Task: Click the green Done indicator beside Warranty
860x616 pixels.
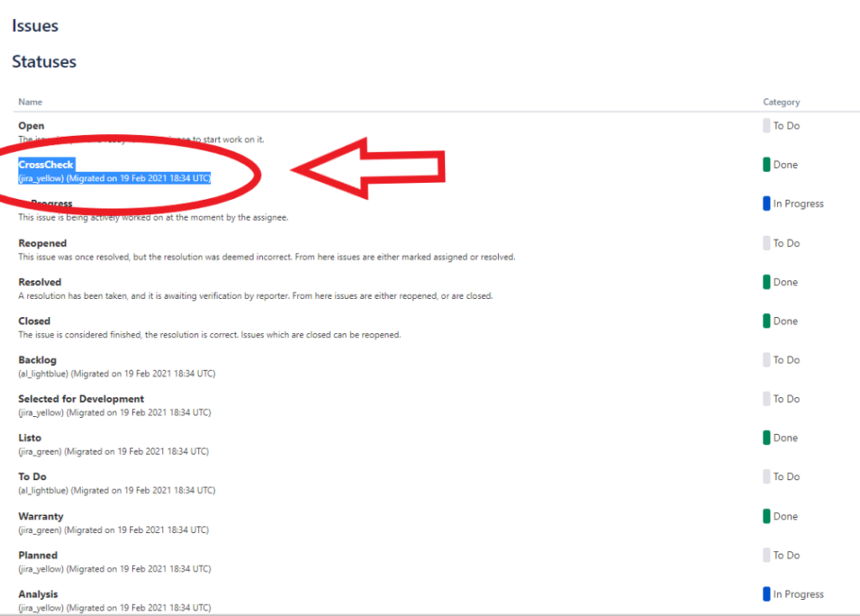Action: pos(768,516)
